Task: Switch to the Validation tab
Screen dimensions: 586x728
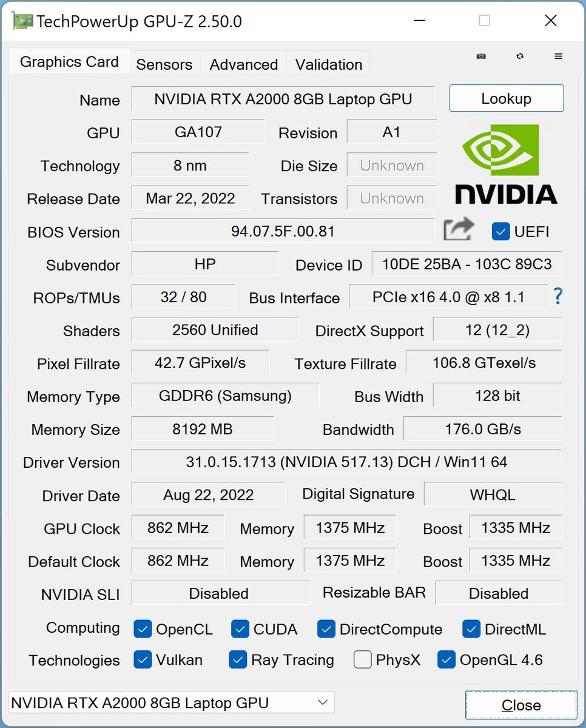Action: [329, 64]
